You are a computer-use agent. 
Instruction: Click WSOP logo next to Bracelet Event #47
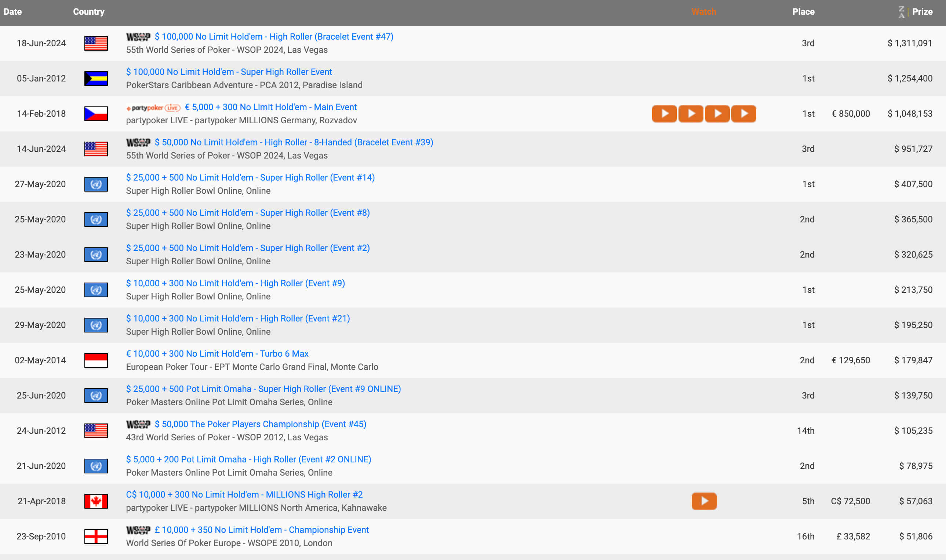coord(138,37)
